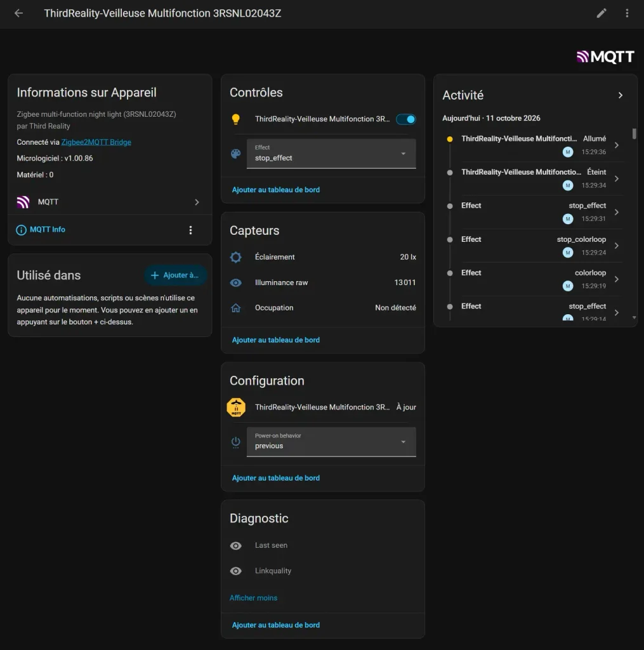Viewport: 644px width, 650px height.
Task: Toggle the ThirdReality night light switch off
Action: [x=405, y=119]
